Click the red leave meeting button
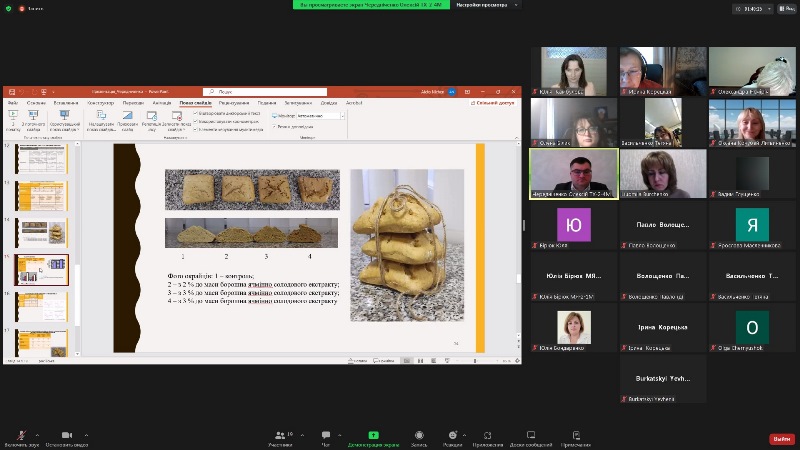The width and height of the screenshot is (800, 450). (781, 438)
